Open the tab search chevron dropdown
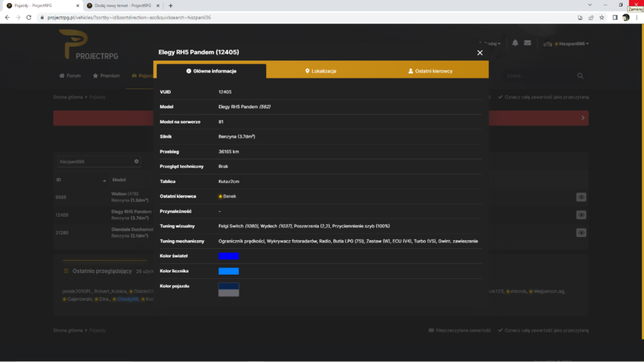 coord(590,5)
